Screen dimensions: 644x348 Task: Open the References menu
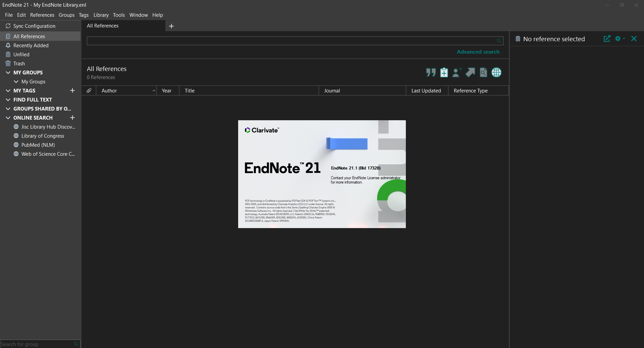(42, 15)
